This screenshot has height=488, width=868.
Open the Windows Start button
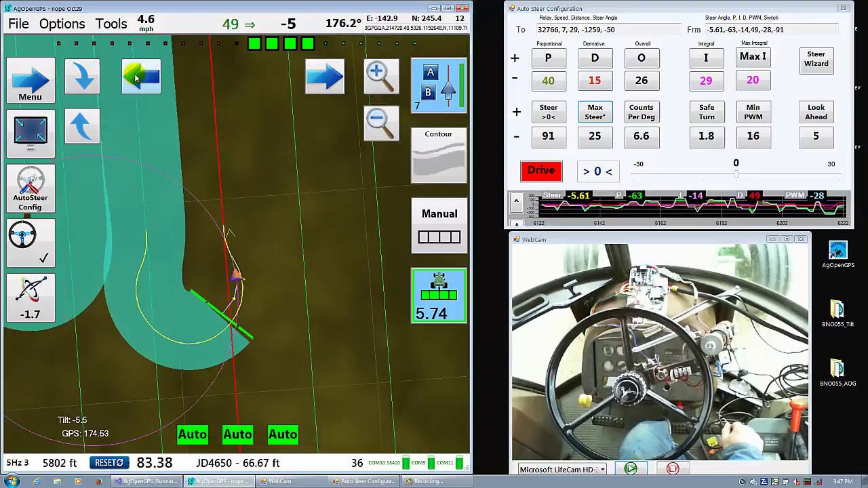tap(12, 481)
